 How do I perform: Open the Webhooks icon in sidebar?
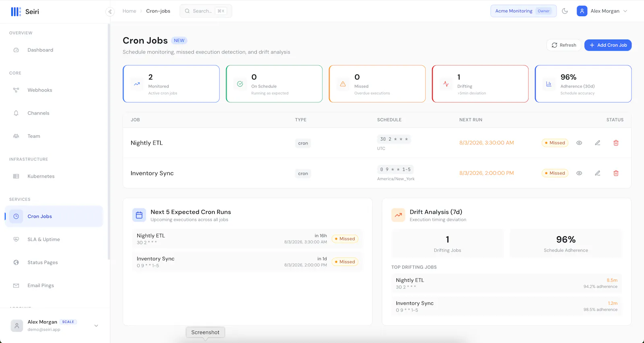tap(16, 90)
